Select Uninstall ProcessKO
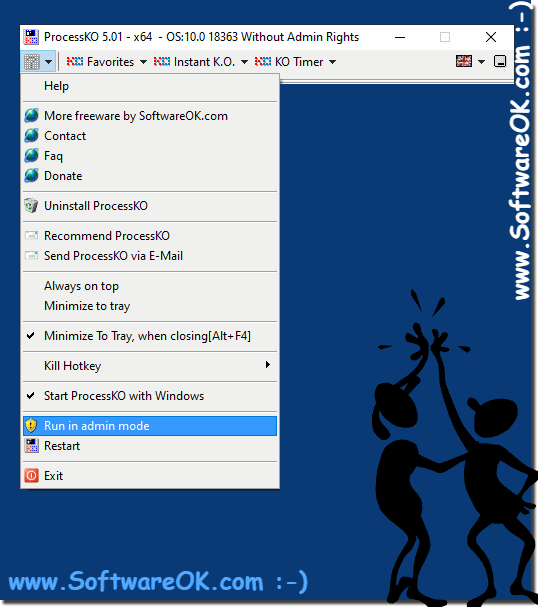Viewport: 538px width, 607px height. 150,206
